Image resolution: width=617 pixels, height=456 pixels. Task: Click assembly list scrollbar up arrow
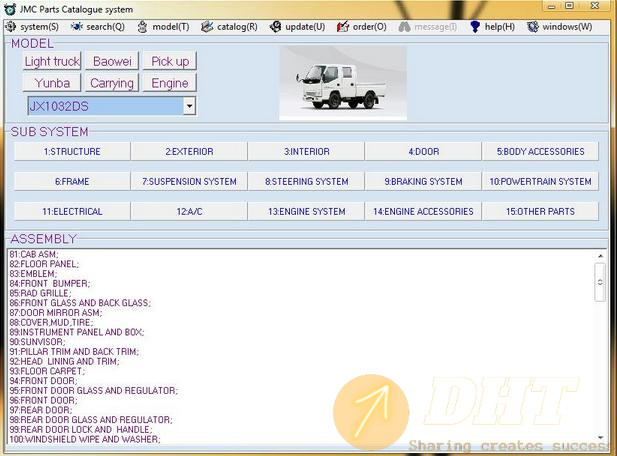click(600, 256)
